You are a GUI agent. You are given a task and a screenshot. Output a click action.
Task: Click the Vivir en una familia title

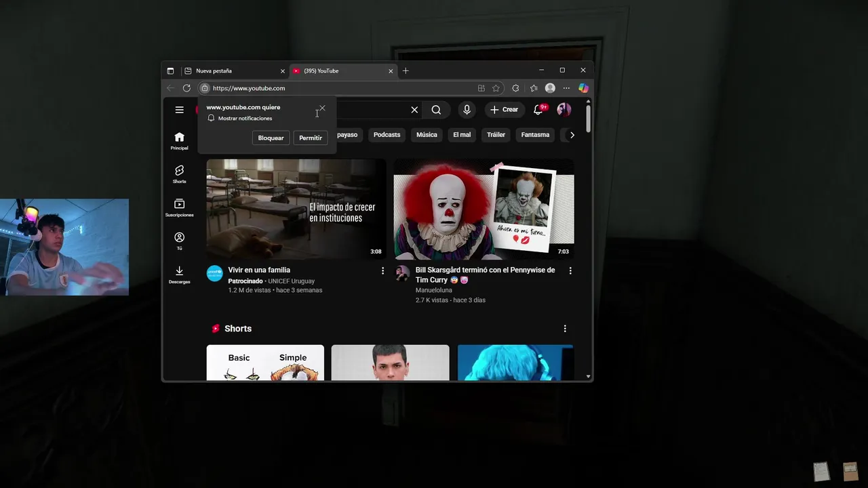(259, 270)
